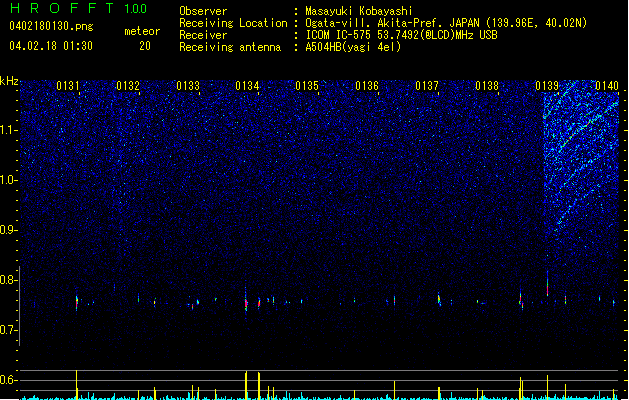Select the 0138 time marker
Screen dimensions: 629x400
pyautogui.click(x=487, y=86)
